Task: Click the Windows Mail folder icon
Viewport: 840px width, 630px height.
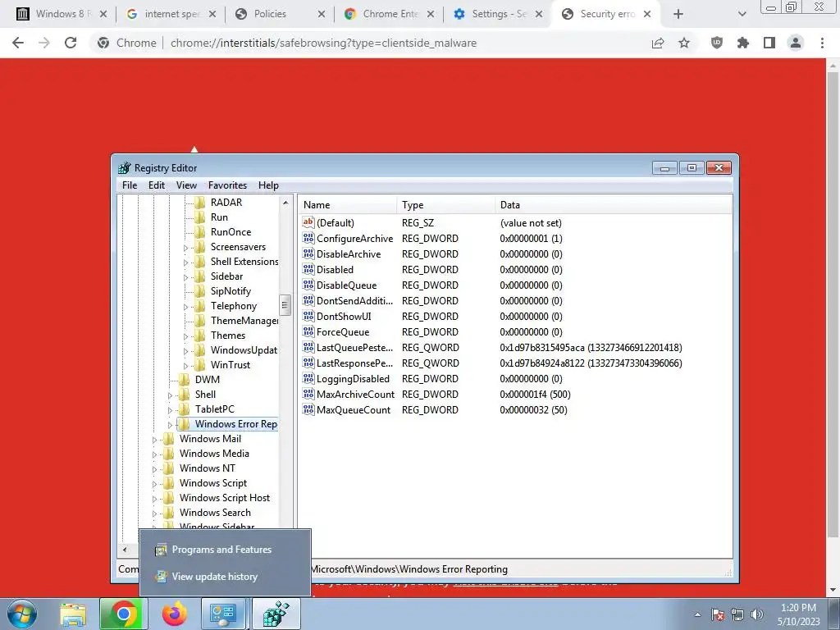Action: click(169, 439)
